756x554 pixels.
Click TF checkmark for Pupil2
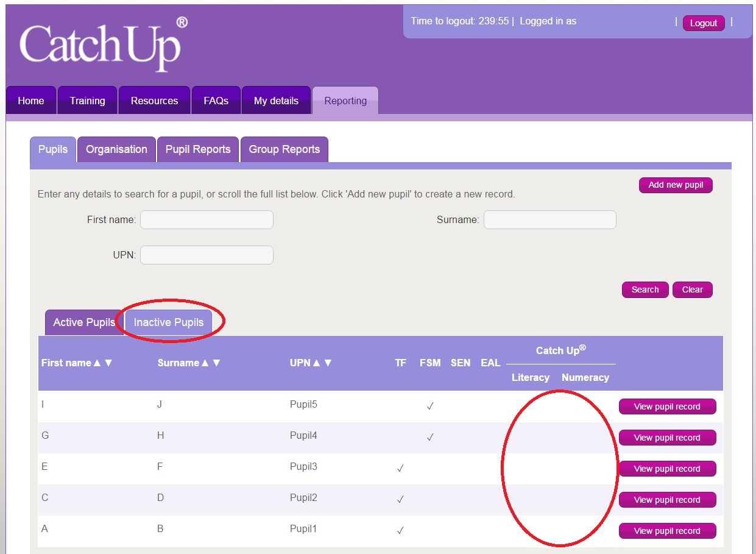pyautogui.click(x=400, y=500)
